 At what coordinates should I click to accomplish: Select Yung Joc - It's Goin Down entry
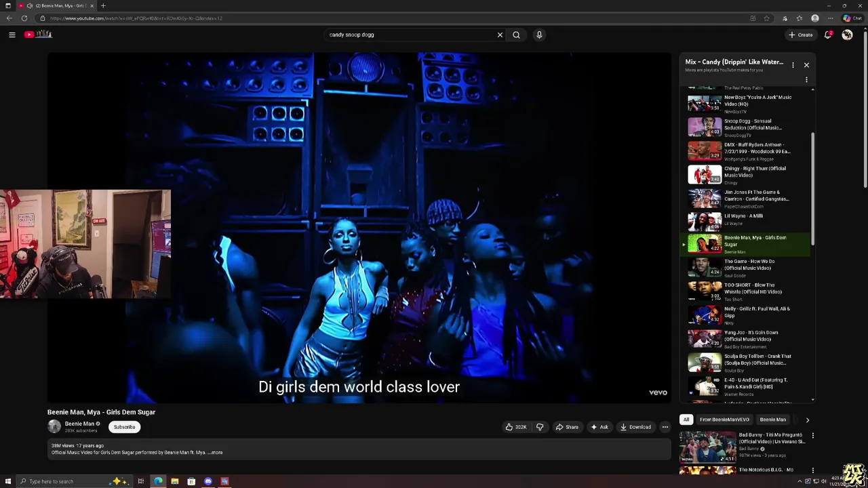[x=746, y=338]
